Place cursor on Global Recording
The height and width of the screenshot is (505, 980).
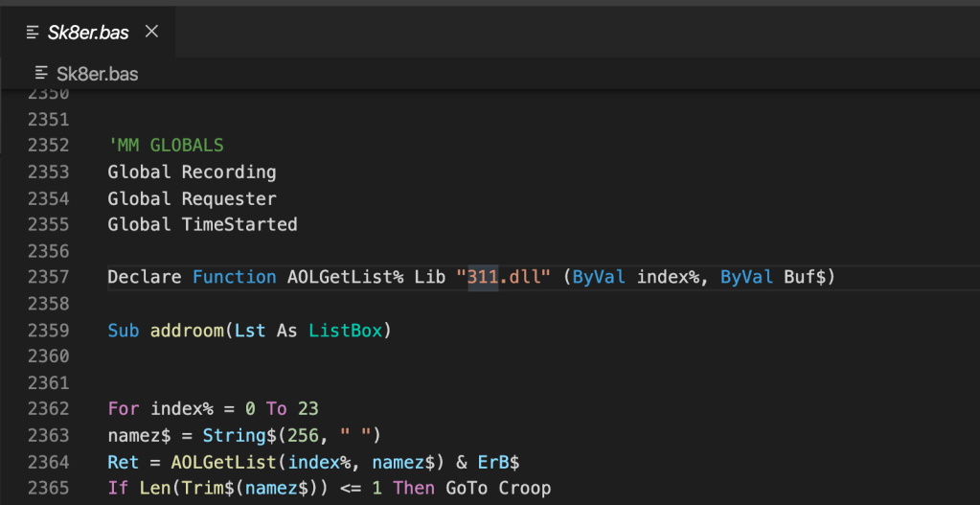pos(192,172)
